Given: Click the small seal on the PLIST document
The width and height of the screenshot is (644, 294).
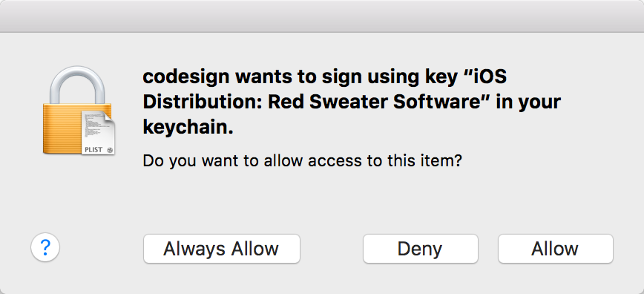Looking at the screenshot, I should [x=110, y=150].
